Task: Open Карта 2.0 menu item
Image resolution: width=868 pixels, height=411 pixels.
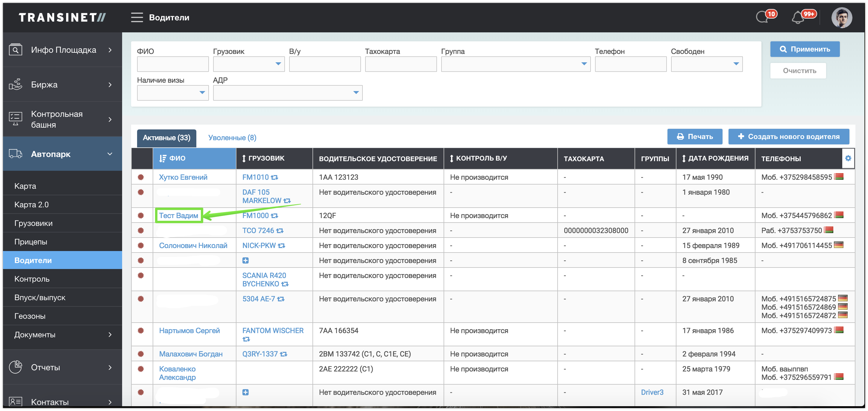Action: 62,205
